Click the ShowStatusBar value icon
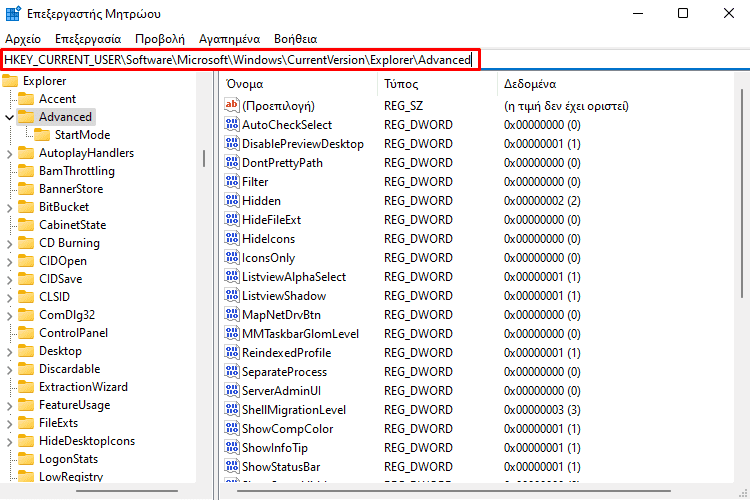Image resolution: width=750 pixels, height=500 pixels. click(x=232, y=467)
